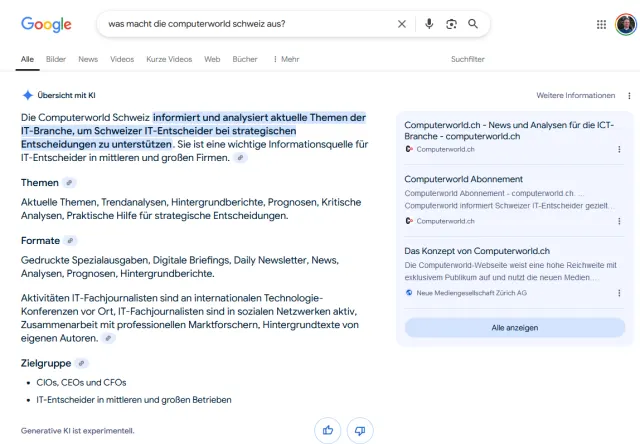Screen dimensions: 640x444
Task: Switch to the News tab
Action: 88,59
